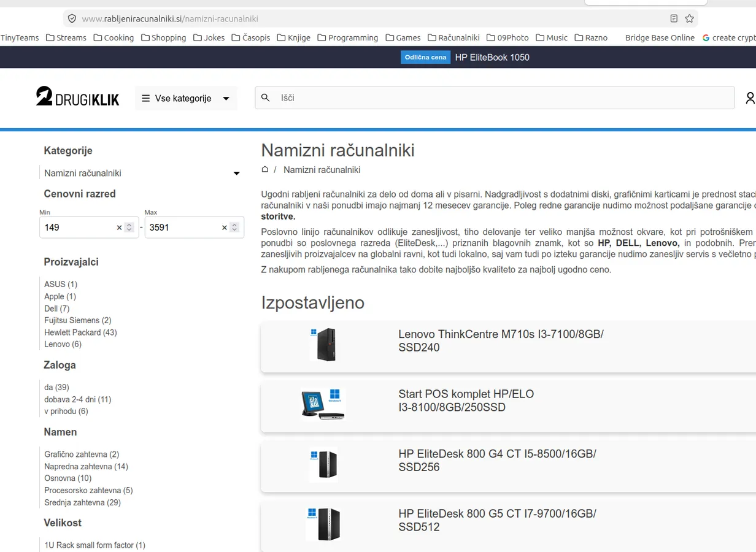Viewport: 756px width, 552px height.
Task: Open the user account icon
Action: [x=750, y=98]
